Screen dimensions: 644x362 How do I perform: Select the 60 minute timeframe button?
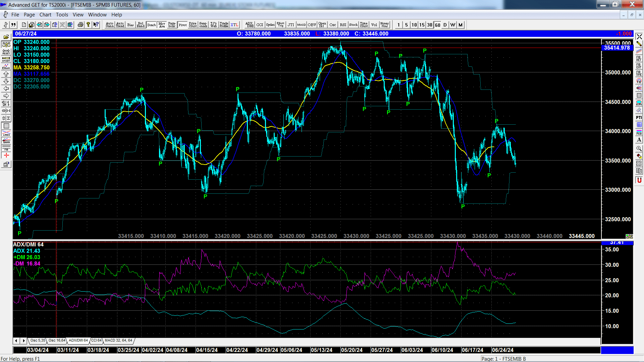[437, 25]
